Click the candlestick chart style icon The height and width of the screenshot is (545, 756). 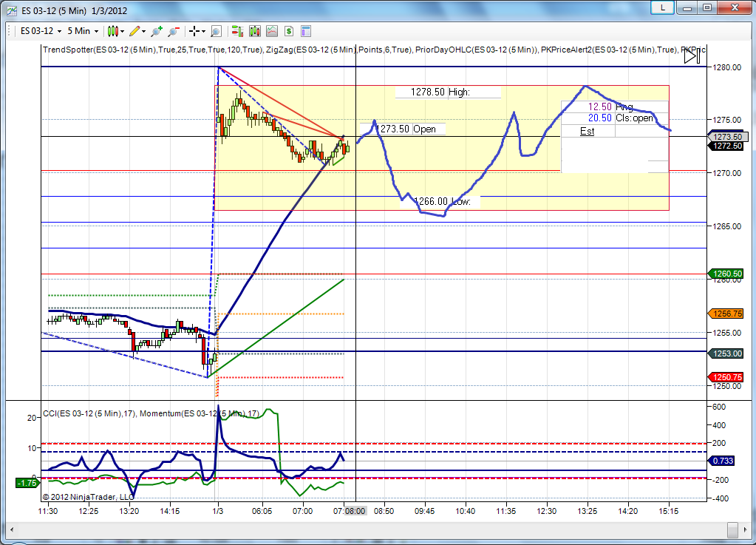[x=112, y=31]
